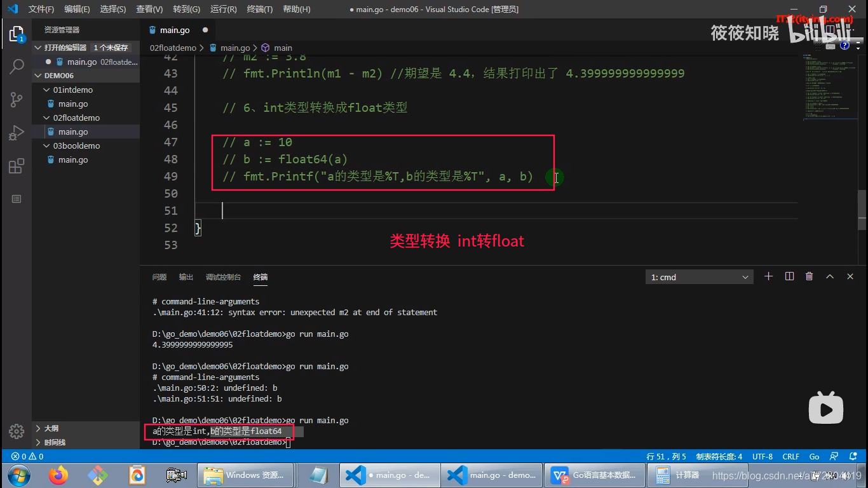The height and width of the screenshot is (488, 868).
Task: Select the 终端 panel tab
Action: pos(261,277)
